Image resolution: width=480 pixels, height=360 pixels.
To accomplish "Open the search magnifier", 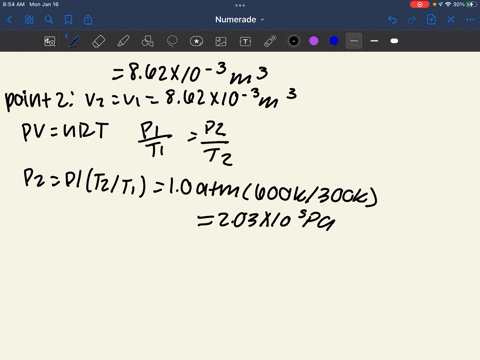I will 49,20.
